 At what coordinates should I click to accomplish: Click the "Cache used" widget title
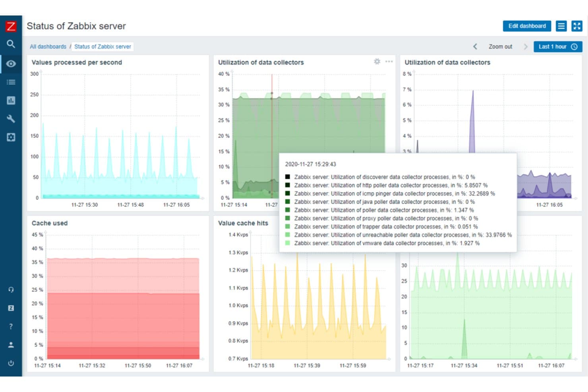[50, 223]
